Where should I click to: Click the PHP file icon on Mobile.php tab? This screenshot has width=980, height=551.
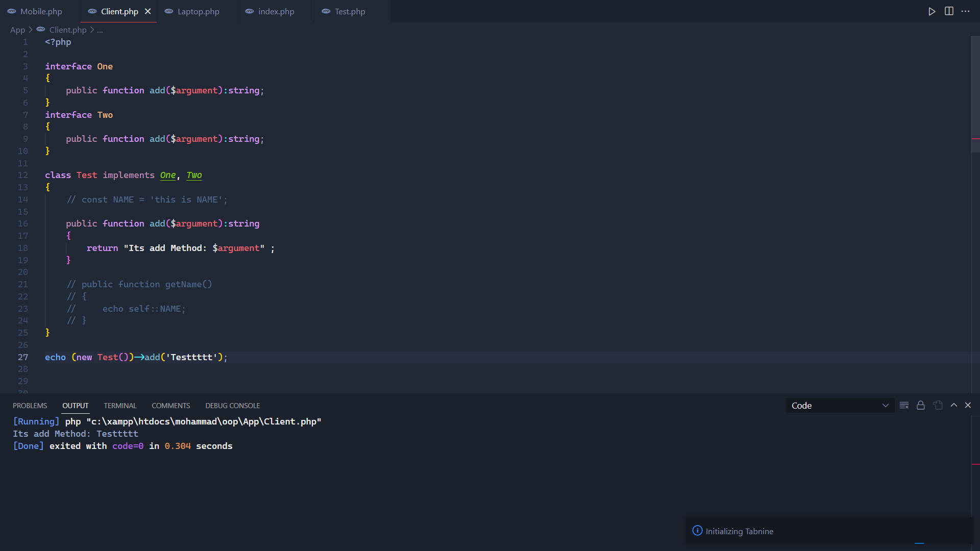click(12, 11)
